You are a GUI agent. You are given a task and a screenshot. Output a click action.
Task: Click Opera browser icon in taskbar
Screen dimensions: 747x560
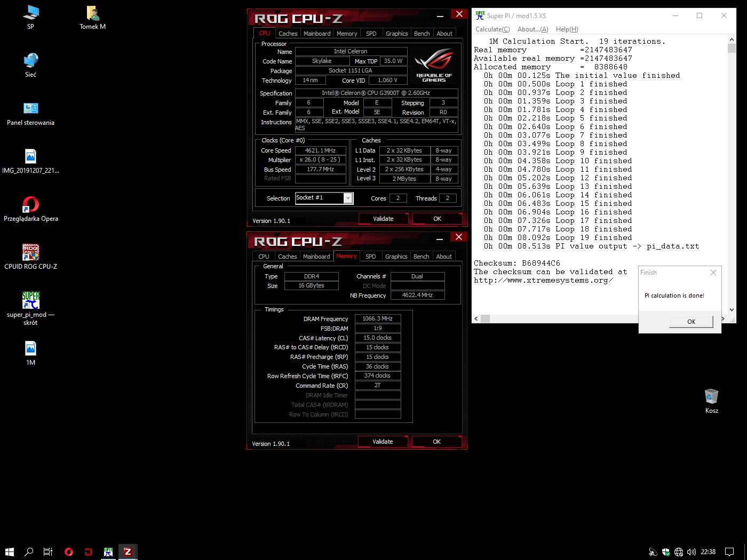click(x=68, y=552)
